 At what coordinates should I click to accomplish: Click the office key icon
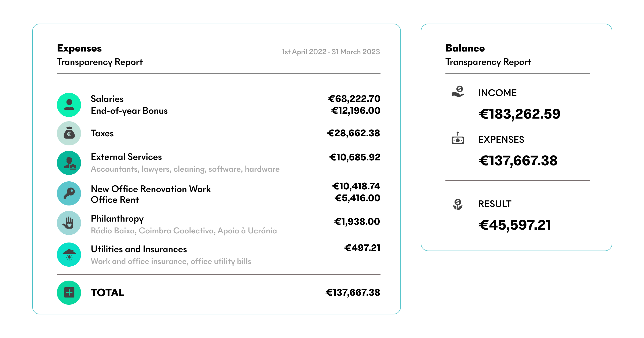coord(69,193)
